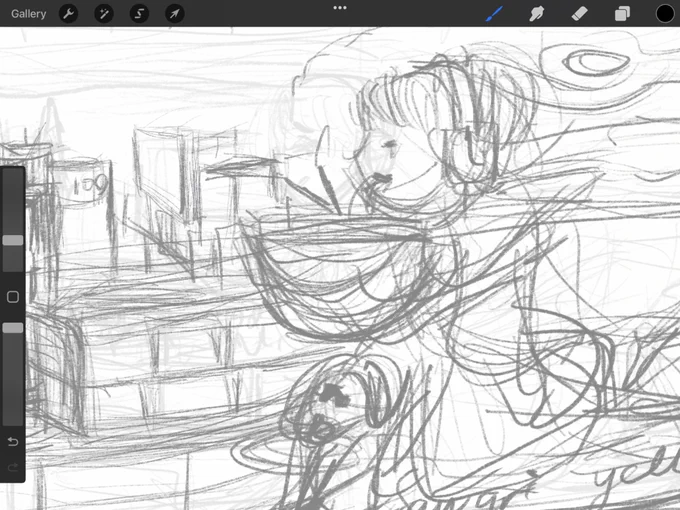Click the brush size slider handle
The height and width of the screenshot is (510, 680).
(x=13, y=240)
